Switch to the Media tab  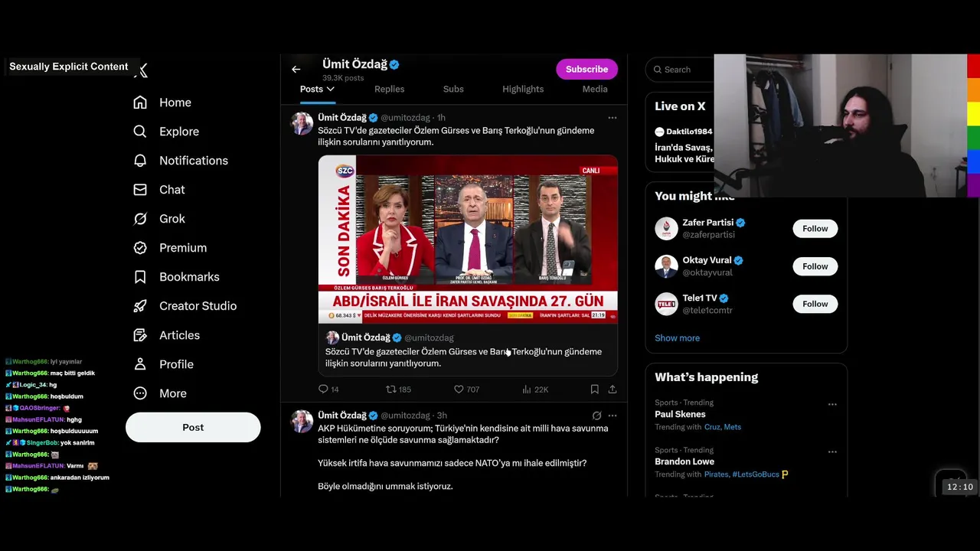[x=595, y=90]
